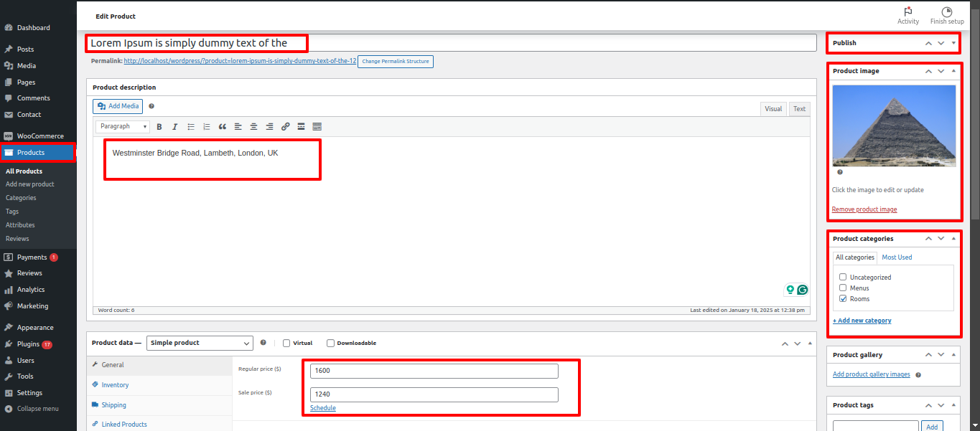Open the Most Used categories tab

click(x=897, y=257)
